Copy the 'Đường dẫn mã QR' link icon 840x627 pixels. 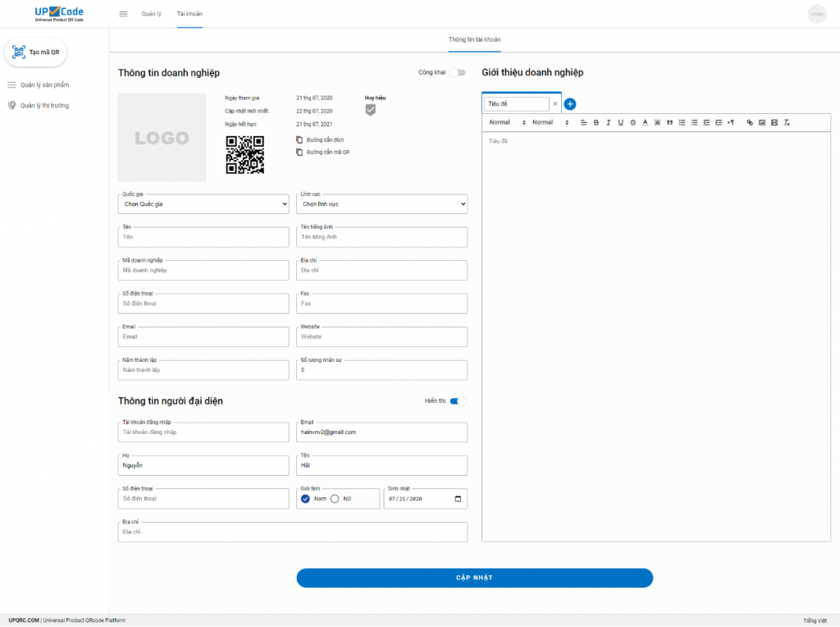coord(299,152)
